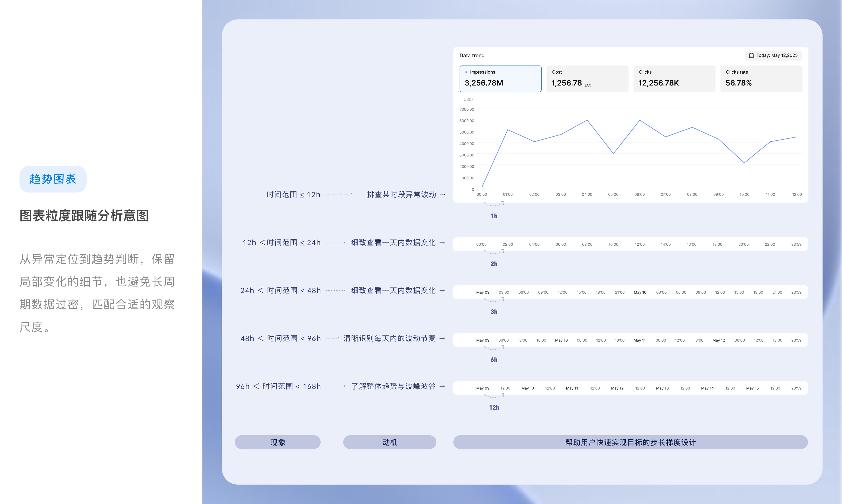
Task: Click the 时间范围 ≤ 12h label
Action: 293,195
